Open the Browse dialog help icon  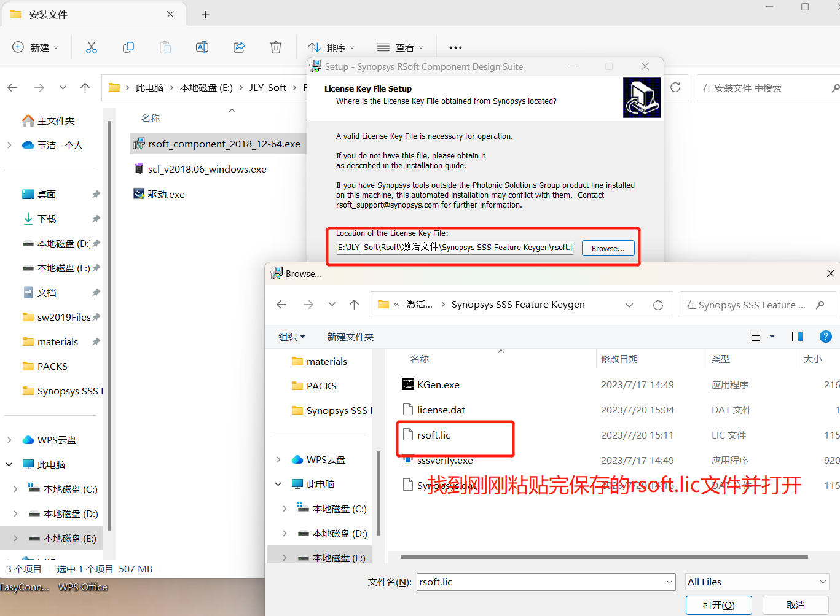(826, 337)
